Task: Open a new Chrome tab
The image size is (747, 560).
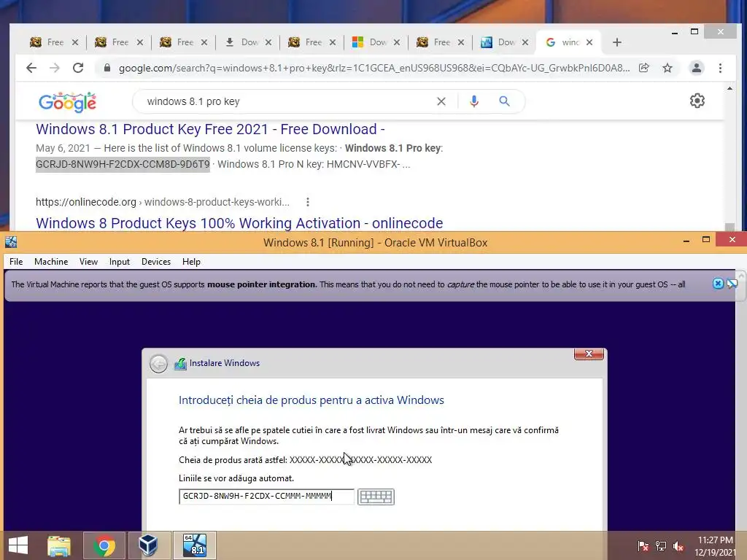Action: (x=617, y=42)
